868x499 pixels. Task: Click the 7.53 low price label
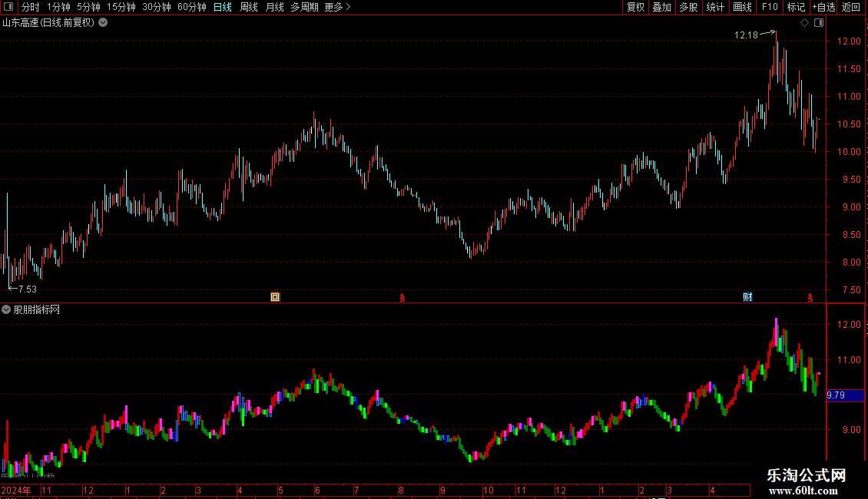27,289
